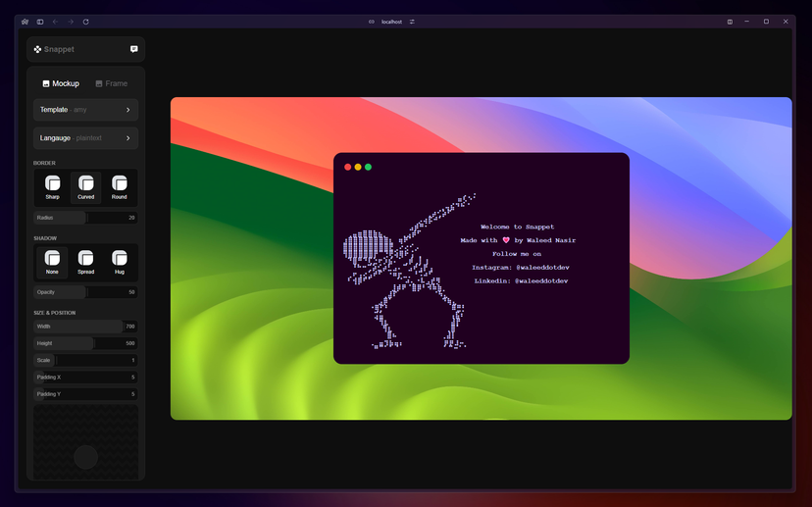812x507 pixels.
Task: Expand Langauge chevron arrow
Action: 127,138
